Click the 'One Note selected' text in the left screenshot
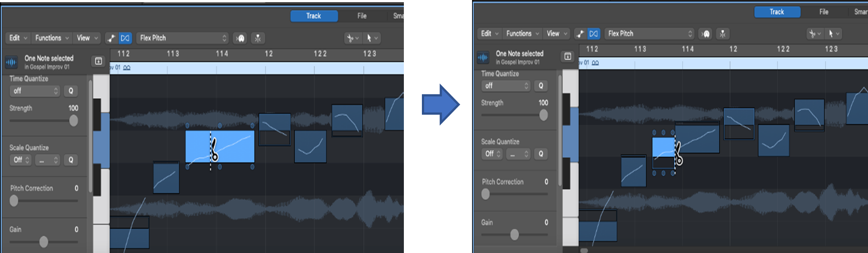868x253 pixels. tap(49, 58)
